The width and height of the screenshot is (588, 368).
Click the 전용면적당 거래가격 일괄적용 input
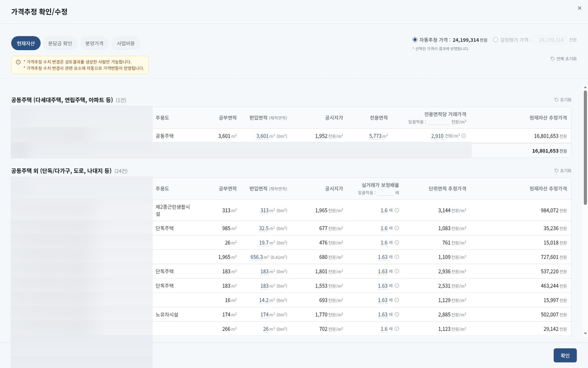click(438, 122)
